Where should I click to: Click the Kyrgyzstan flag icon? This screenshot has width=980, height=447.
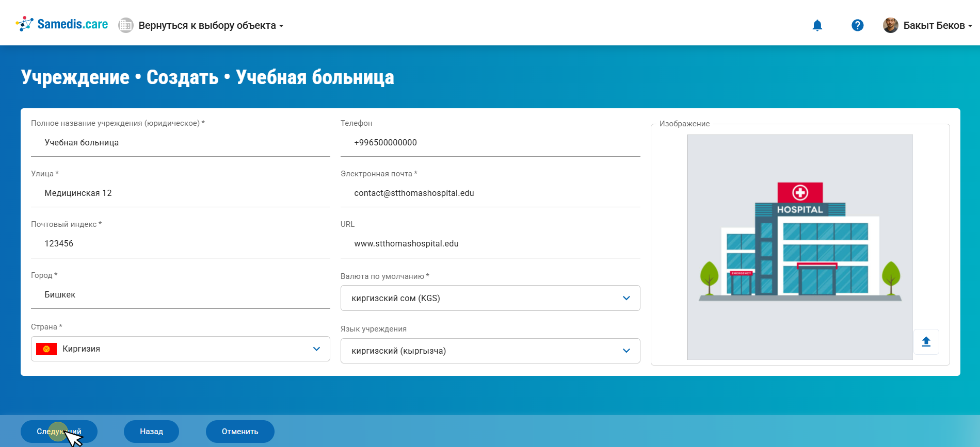point(46,349)
